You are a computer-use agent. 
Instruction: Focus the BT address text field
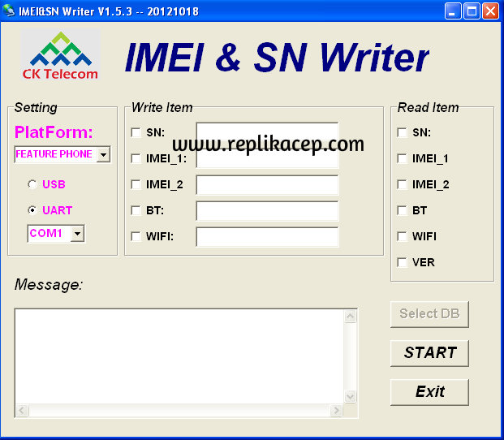click(x=267, y=211)
